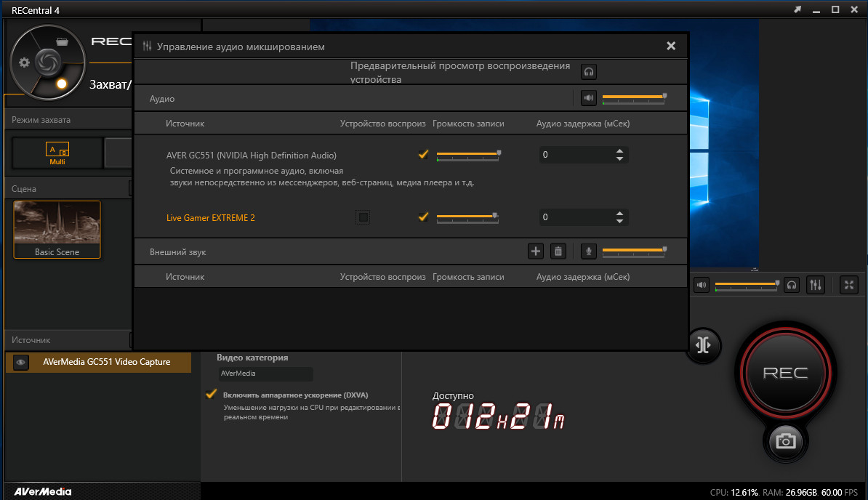Enable playback device box for Live Gamer EXTREME 2
The height and width of the screenshot is (500, 868).
click(363, 217)
